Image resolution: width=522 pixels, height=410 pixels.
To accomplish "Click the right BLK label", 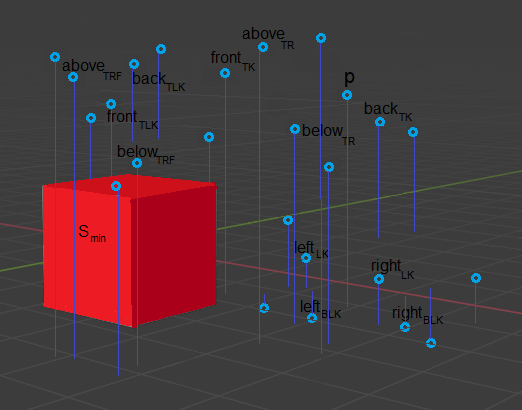I will tap(417, 315).
